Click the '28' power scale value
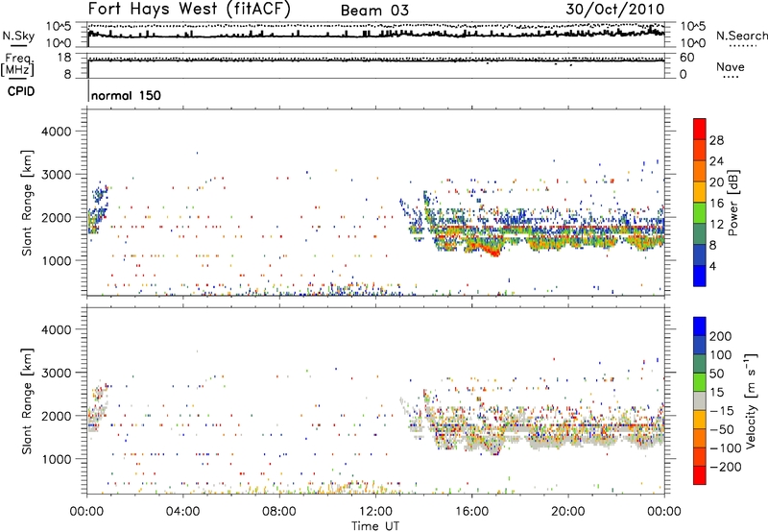 (716, 140)
